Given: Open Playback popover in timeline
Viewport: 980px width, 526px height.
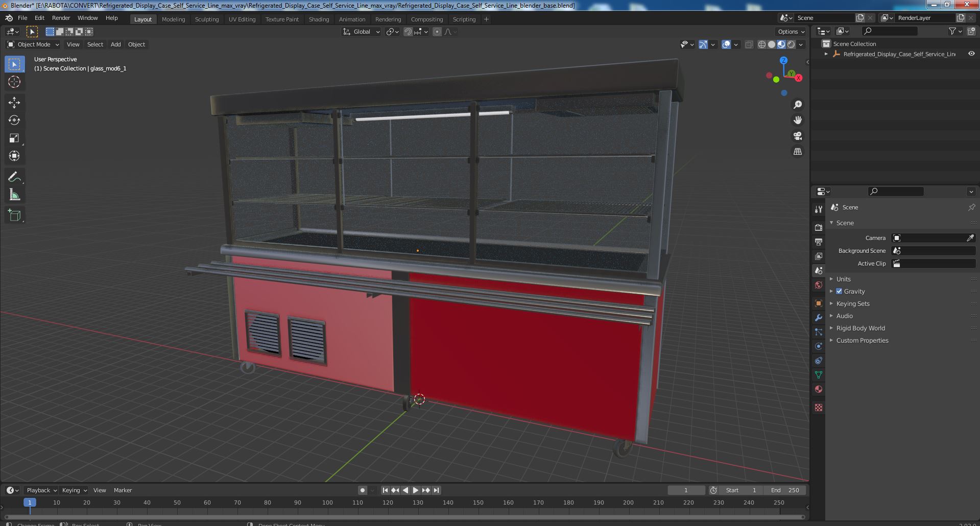Looking at the screenshot, I should click(41, 490).
